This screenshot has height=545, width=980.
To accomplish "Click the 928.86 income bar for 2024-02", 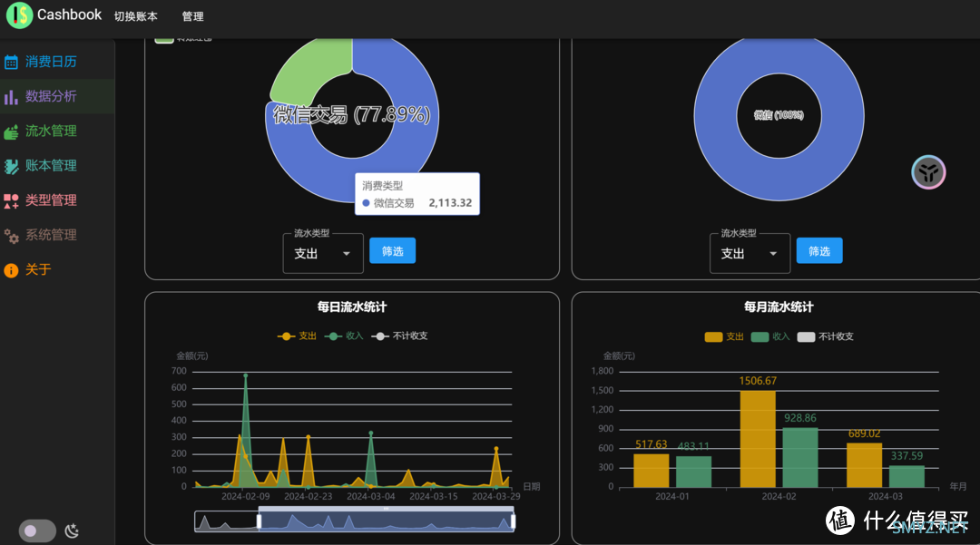I will 800,458.
